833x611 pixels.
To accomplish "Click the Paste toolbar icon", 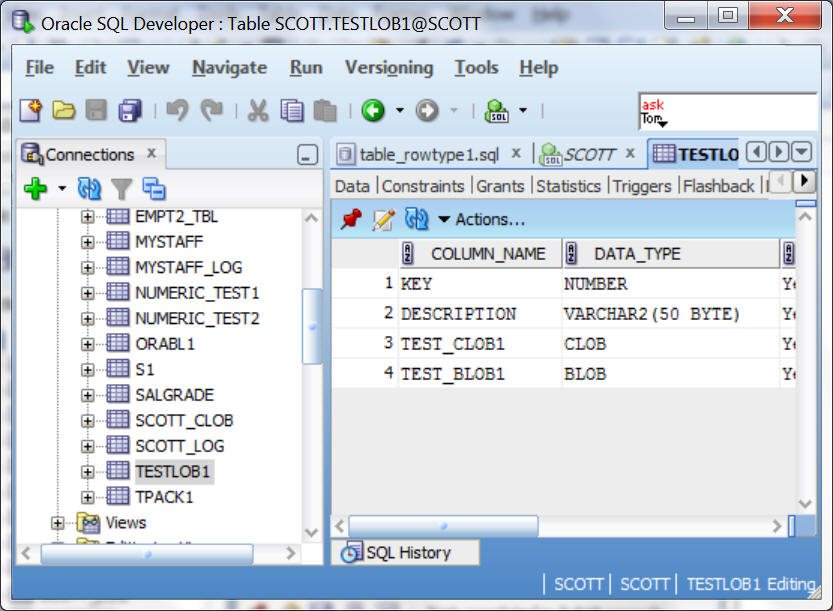I will 325,111.
